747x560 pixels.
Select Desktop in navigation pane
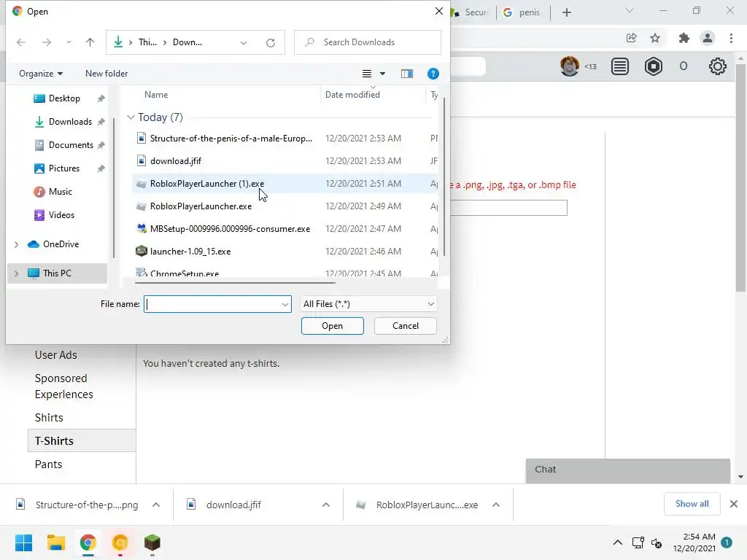(x=64, y=98)
